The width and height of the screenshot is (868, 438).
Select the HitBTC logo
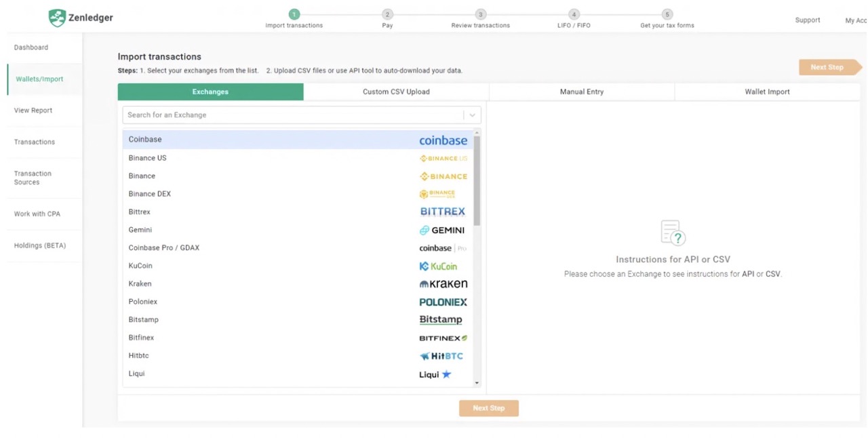point(441,355)
